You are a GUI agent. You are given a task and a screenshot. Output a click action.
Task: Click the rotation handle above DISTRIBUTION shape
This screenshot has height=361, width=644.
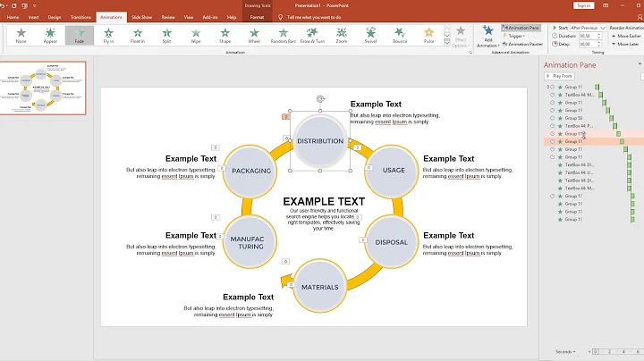click(x=320, y=99)
